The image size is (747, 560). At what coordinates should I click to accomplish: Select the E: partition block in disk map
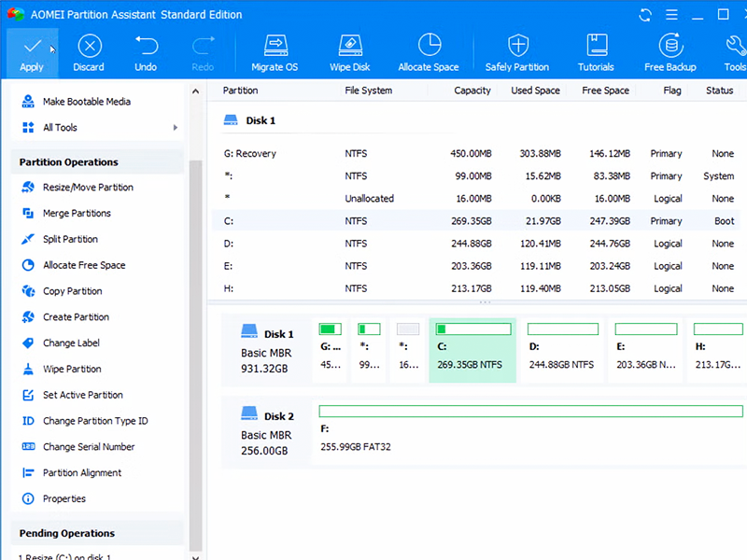644,350
